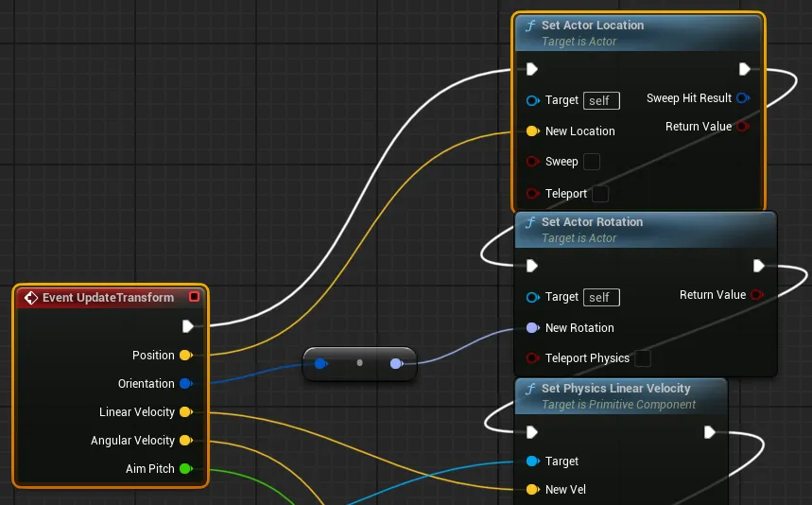The image size is (812, 505).
Task: Click the New Vel input pin
Action: tap(532, 489)
